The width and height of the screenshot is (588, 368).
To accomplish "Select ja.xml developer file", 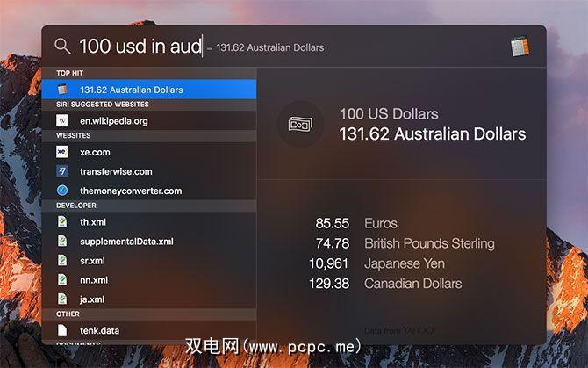I will pyautogui.click(x=149, y=299).
